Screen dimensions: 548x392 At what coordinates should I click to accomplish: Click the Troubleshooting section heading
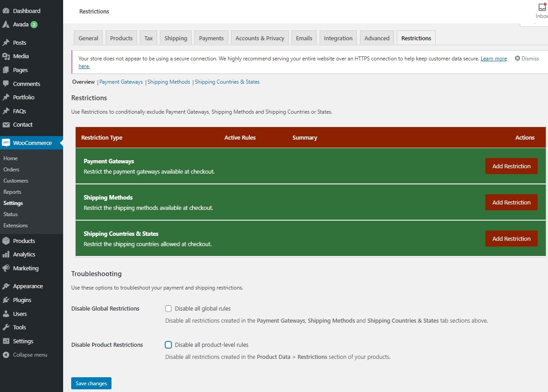[x=96, y=274]
